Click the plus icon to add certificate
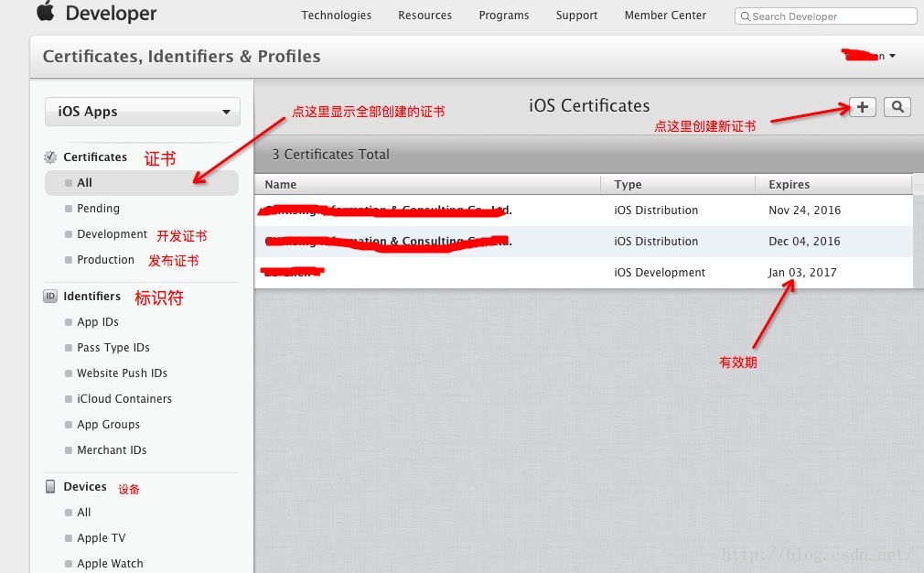This screenshot has height=573, width=924. [x=862, y=107]
